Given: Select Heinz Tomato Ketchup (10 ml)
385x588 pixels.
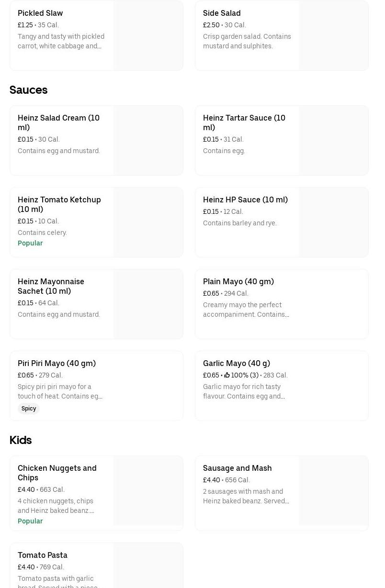Looking at the screenshot, I should click(x=59, y=204).
